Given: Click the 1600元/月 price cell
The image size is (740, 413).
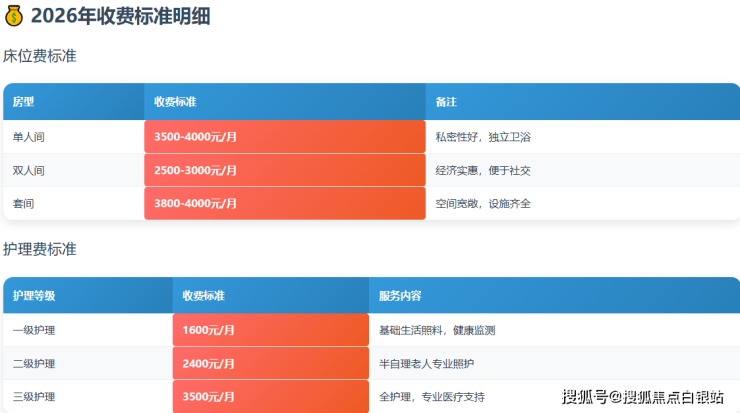Looking at the screenshot, I should pos(208,330).
